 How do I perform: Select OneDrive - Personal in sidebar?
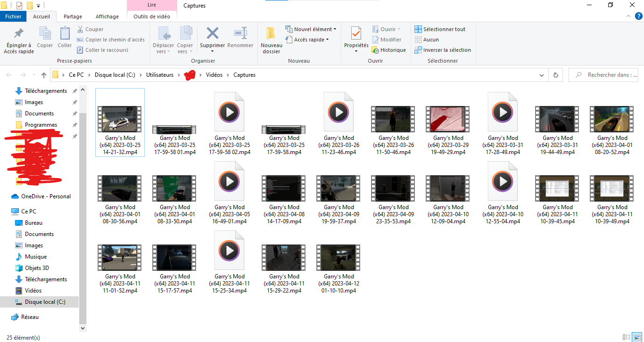pyautogui.click(x=46, y=196)
